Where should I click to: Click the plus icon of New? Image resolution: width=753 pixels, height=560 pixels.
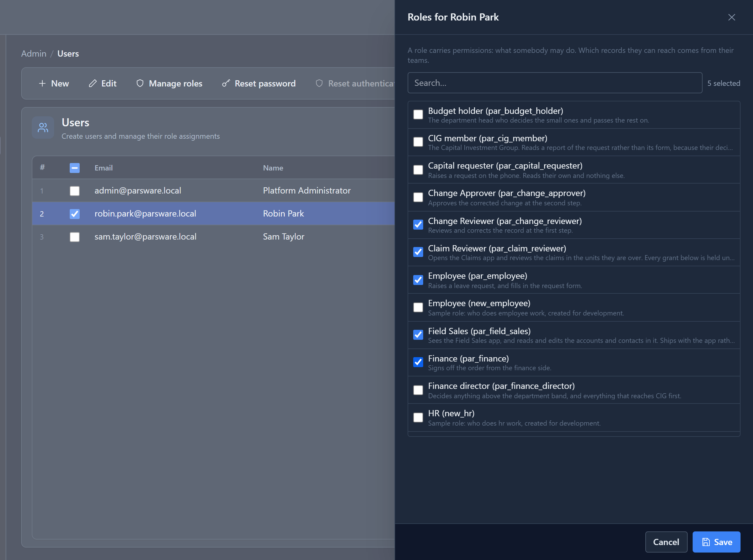(x=42, y=83)
